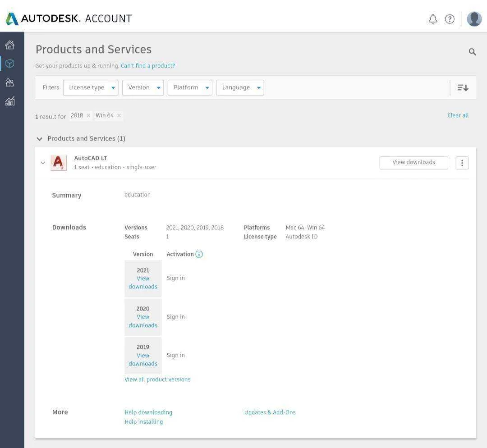Click Clear all filters
Screen dimensions: 487x448
click(458, 115)
